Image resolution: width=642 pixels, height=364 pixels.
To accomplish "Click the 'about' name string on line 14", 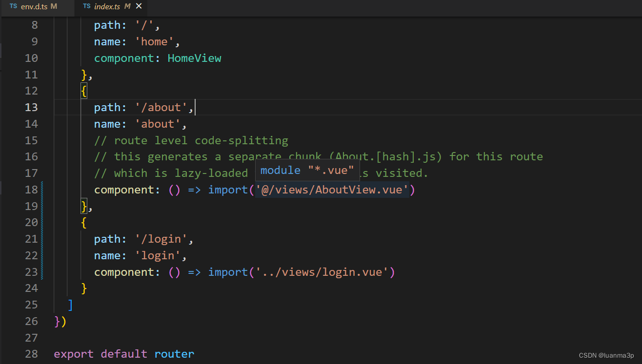I will (x=158, y=124).
